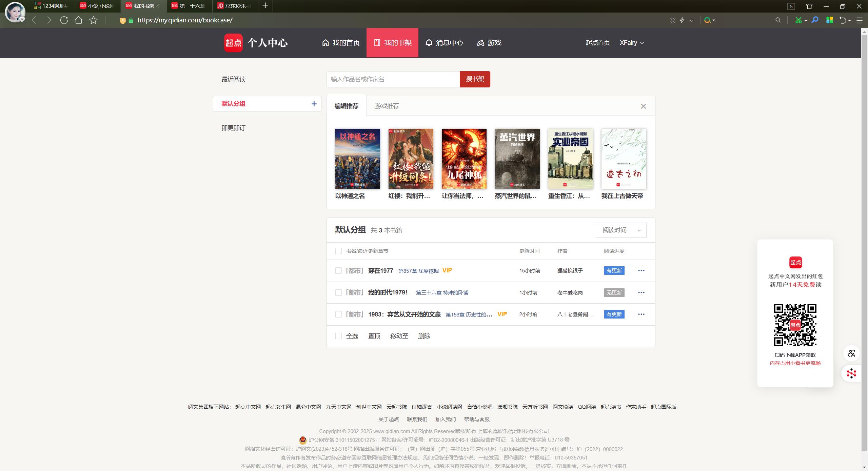
Task: Click the translate floating icon
Action: point(851,353)
